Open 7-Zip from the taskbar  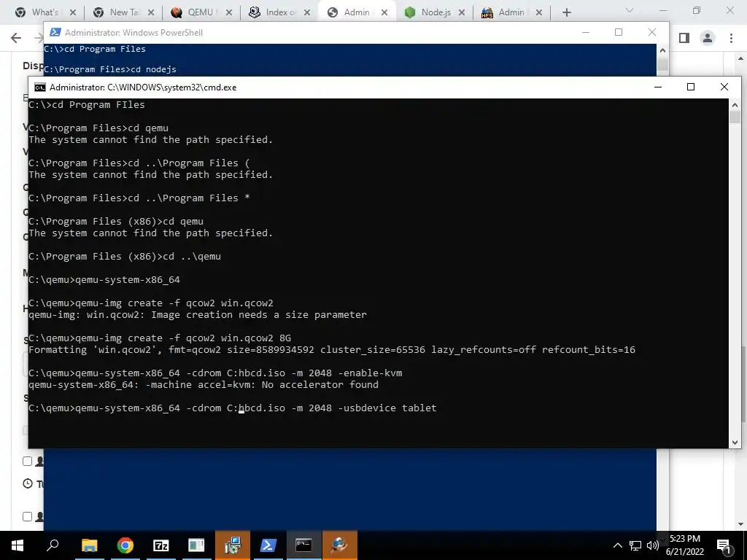160,545
